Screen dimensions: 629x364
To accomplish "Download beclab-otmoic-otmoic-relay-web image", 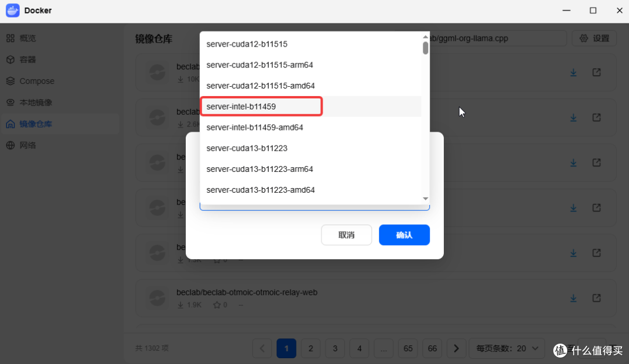I will pyautogui.click(x=574, y=298).
